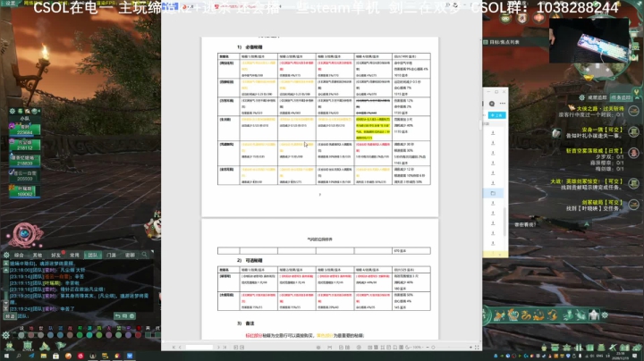
Task: Open the channel filter settings gear
Action: (x=5, y=335)
